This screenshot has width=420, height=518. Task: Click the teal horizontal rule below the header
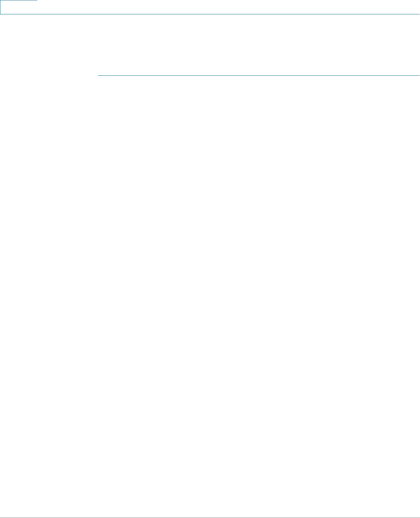tap(259, 75)
